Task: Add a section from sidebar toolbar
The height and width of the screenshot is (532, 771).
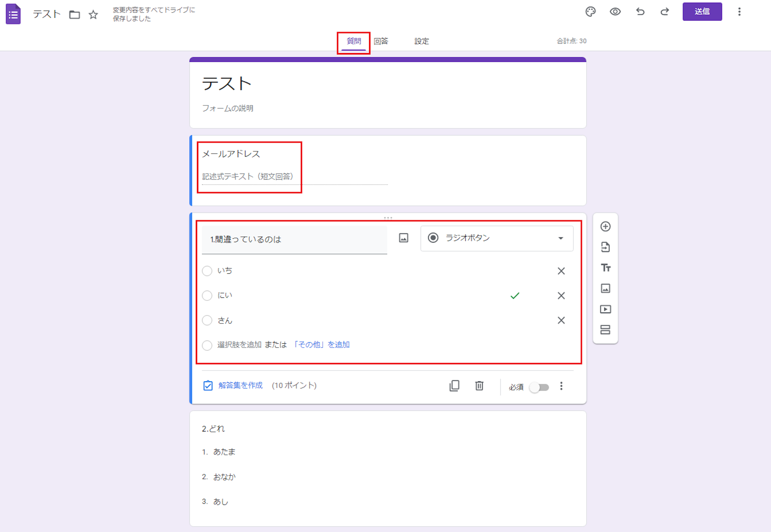Action: (605, 330)
